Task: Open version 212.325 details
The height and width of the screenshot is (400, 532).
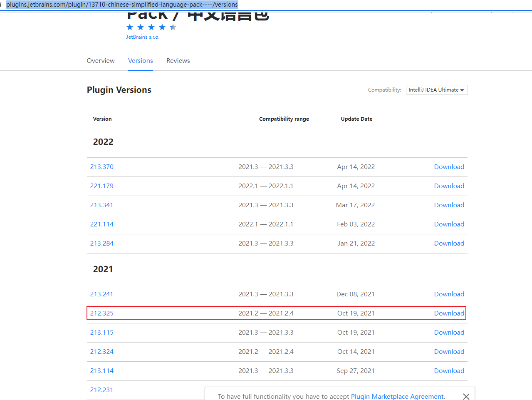Action: coord(102,313)
